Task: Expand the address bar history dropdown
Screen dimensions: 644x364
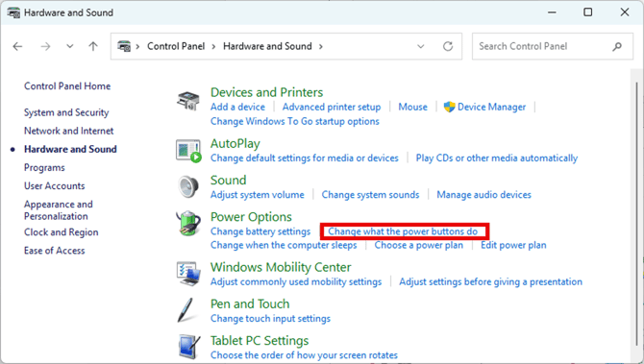Action: point(421,46)
